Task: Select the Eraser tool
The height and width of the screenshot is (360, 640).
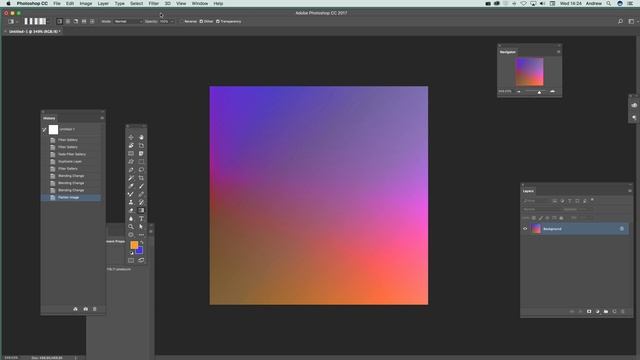Action: tap(131, 210)
